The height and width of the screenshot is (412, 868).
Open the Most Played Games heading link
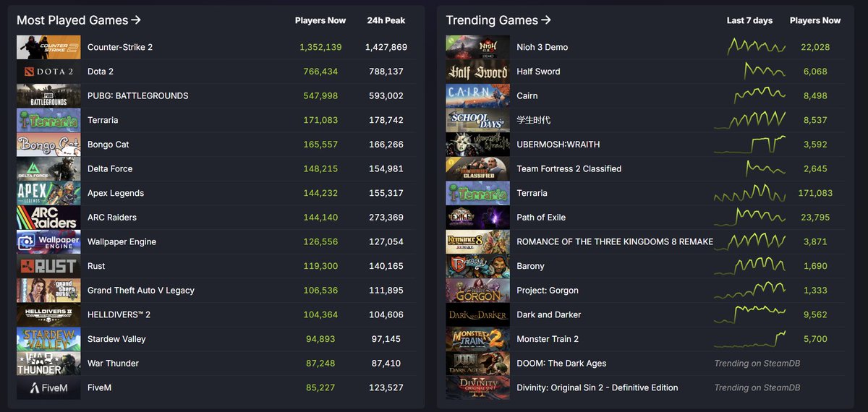79,20
